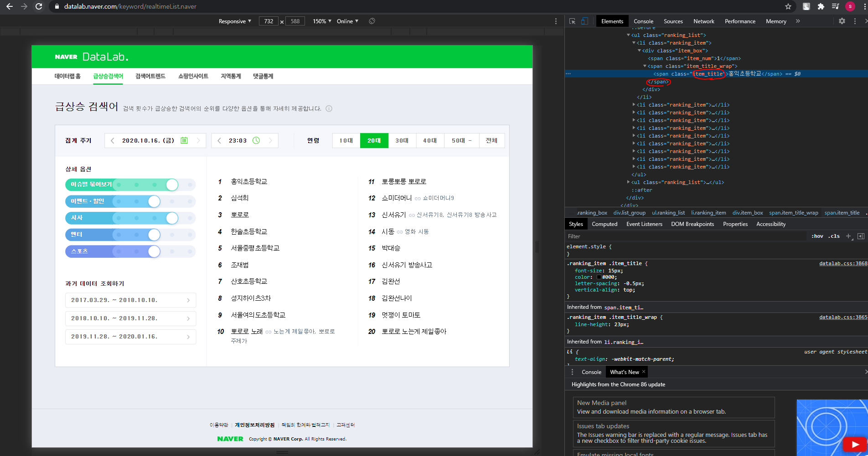The width and height of the screenshot is (868, 456).
Task: Open Online throttling dropdown
Action: pyautogui.click(x=347, y=21)
